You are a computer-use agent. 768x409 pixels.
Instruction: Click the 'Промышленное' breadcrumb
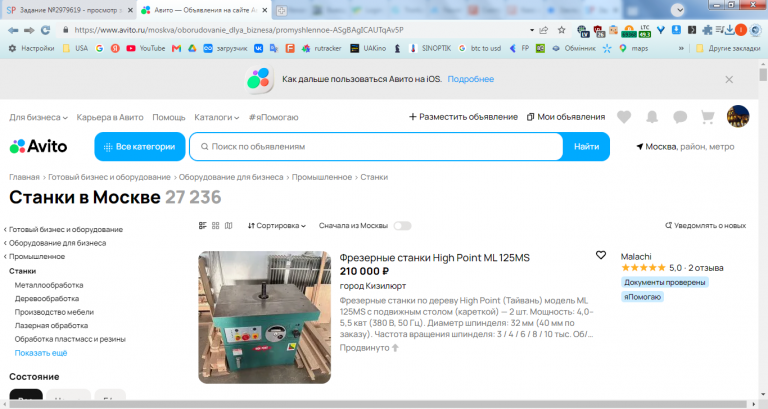point(322,177)
